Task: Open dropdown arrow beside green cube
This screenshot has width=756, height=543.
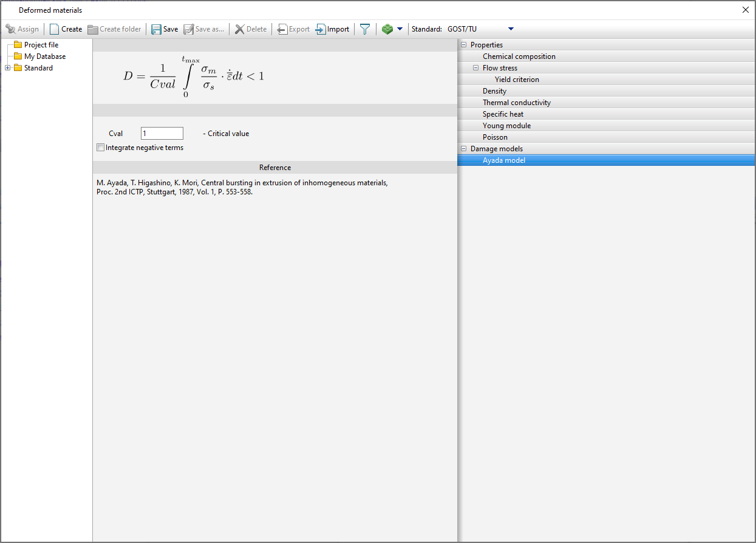Action: [x=400, y=29]
